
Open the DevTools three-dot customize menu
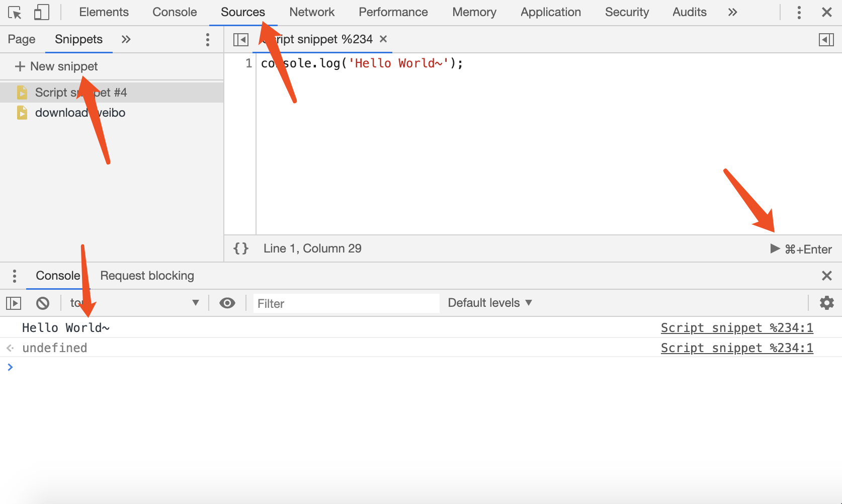click(799, 12)
